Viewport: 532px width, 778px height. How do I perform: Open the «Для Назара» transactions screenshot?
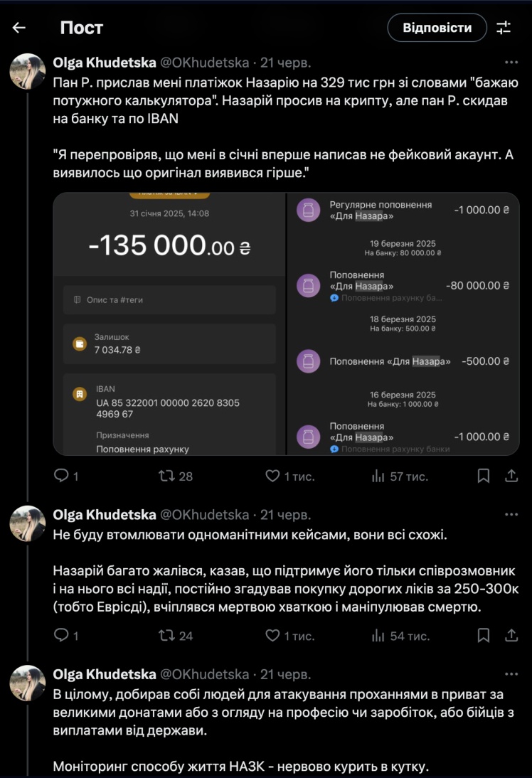tap(403, 324)
